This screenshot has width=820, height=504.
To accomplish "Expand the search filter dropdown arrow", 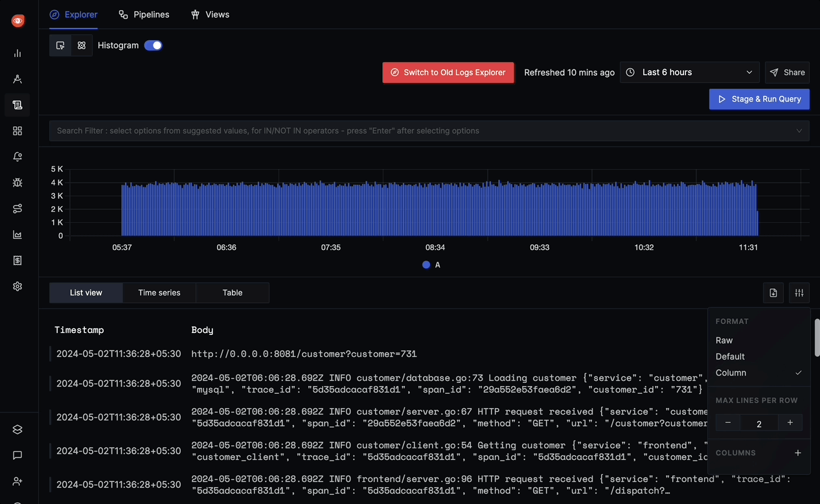I will (x=799, y=131).
